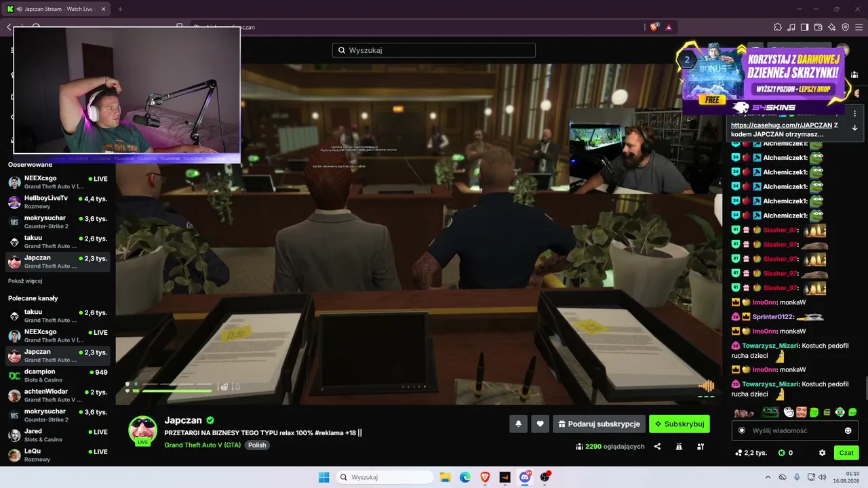Screen dimensions: 868x488
Task: Open dcampion recommended channel
Action: [58, 375]
